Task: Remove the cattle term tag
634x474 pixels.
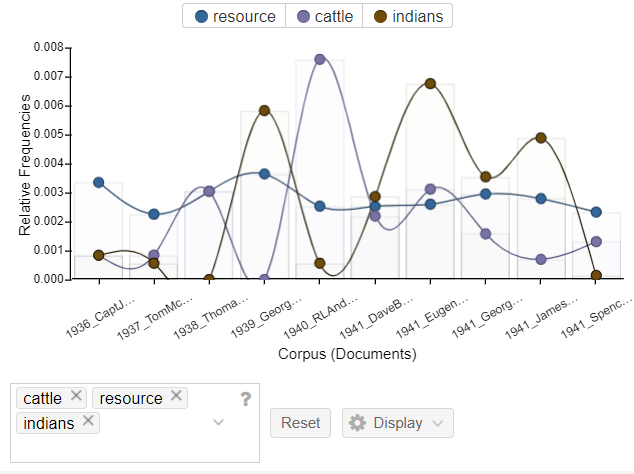Action: [76, 396]
